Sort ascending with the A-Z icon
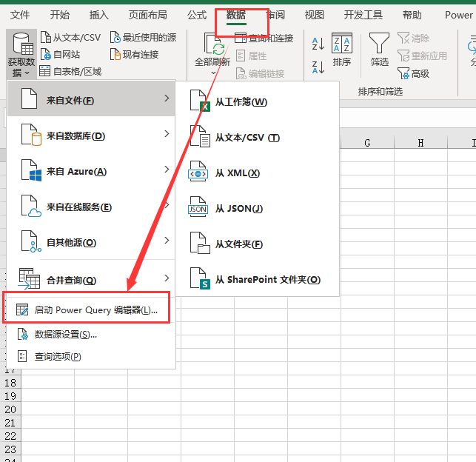Image resolution: width=476 pixels, height=462 pixels. point(318,44)
